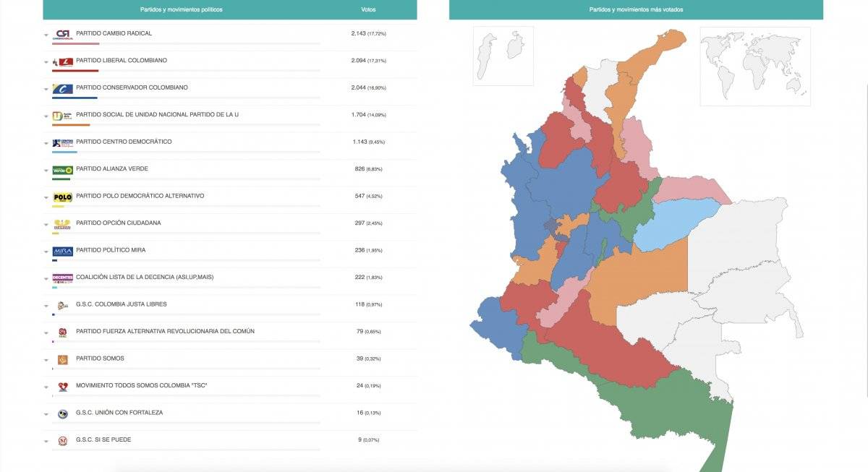Click the Opción Ciudadana logo
Image resolution: width=868 pixels, height=472 pixels.
coord(63,224)
